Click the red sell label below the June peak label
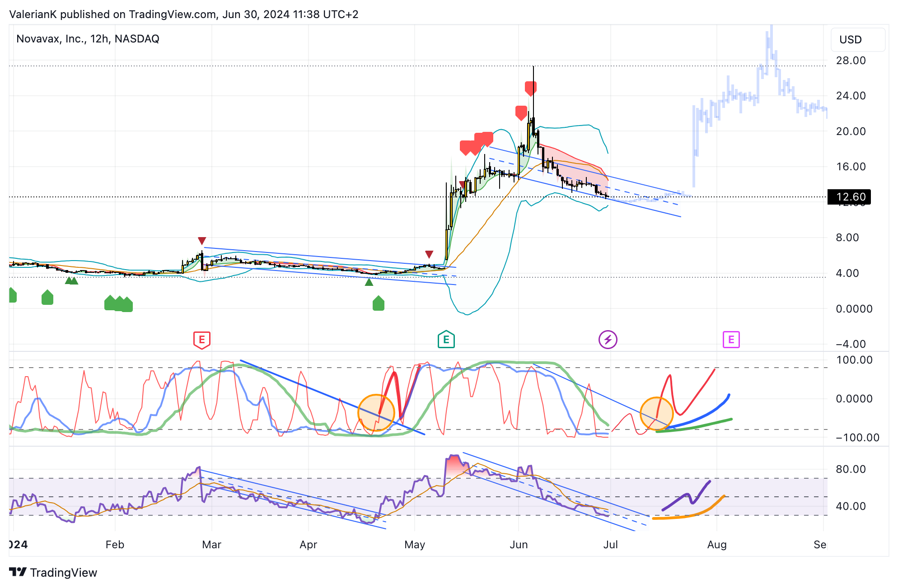The width and height of the screenshot is (898, 588). pos(521,113)
